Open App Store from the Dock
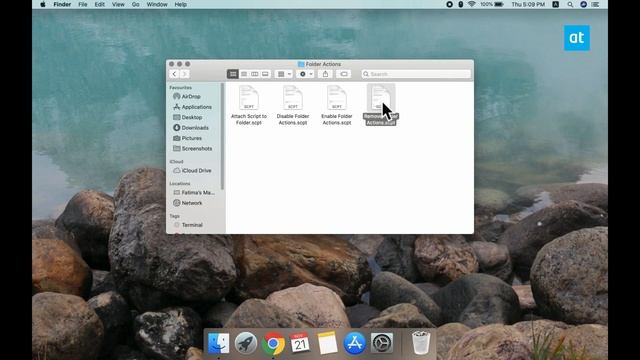This screenshot has width=640, height=360. coord(354,343)
